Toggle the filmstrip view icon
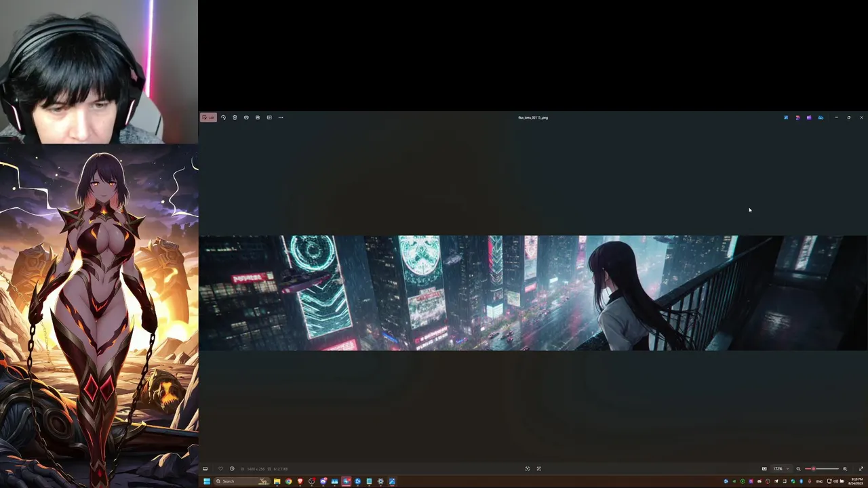The height and width of the screenshot is (488, 868). click(x=205, y=468)
